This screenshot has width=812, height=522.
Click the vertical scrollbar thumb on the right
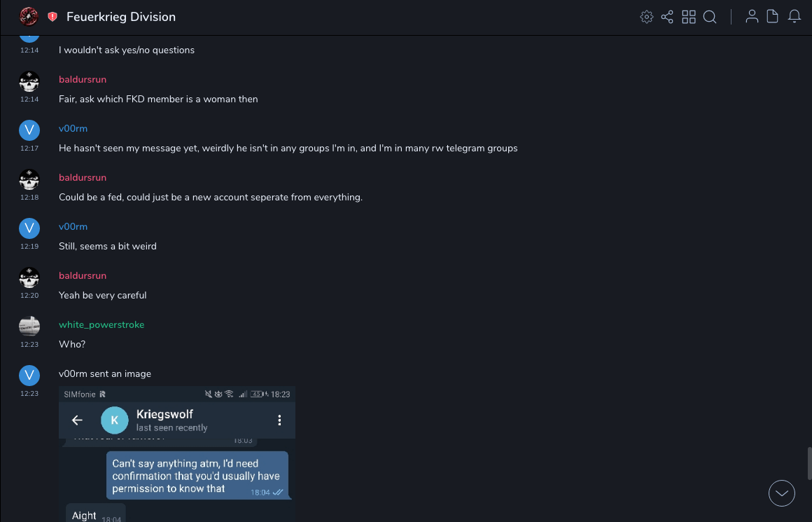click(808, 462)
